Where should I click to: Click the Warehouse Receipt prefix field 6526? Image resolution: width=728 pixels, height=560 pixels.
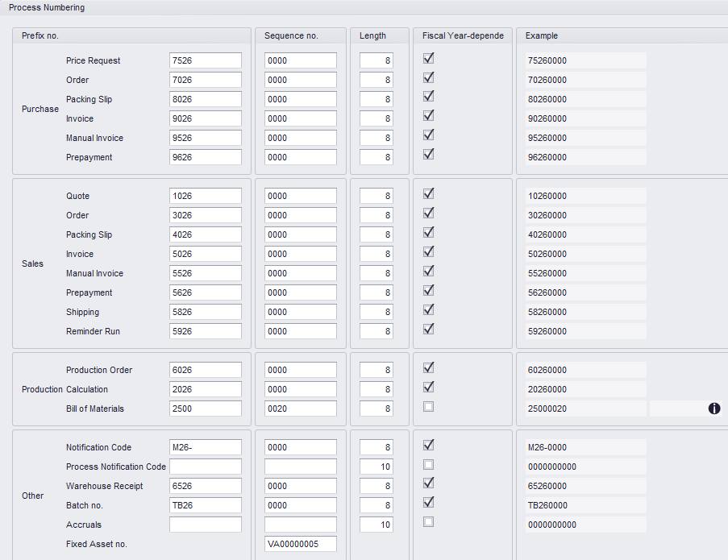[x=206, y=486]
